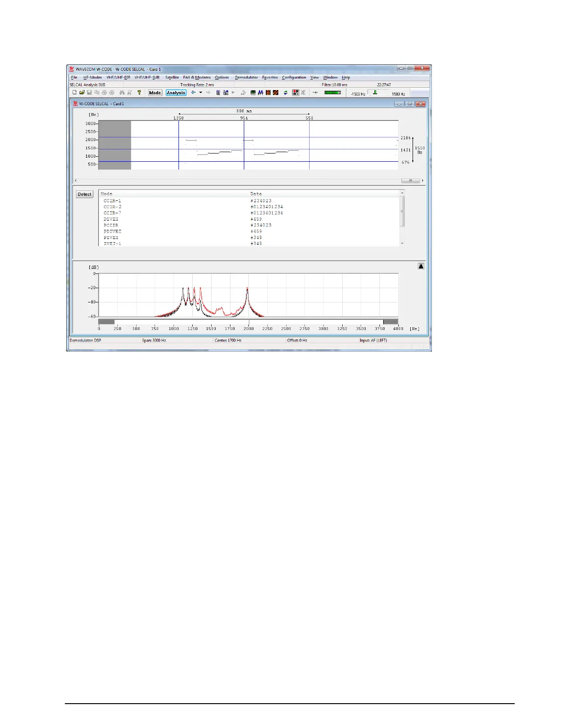Open the Configuration menu
The width and height of the screenshot is (563, 728).
pos(294,77)
